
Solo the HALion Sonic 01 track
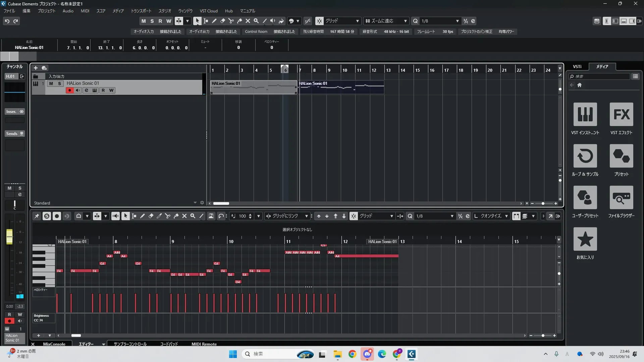pos(59,83)
